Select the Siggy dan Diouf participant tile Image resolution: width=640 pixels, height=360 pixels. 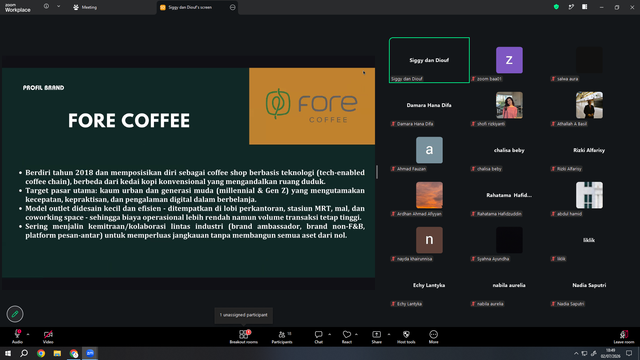pyautogui.click(x=429, y=60)
